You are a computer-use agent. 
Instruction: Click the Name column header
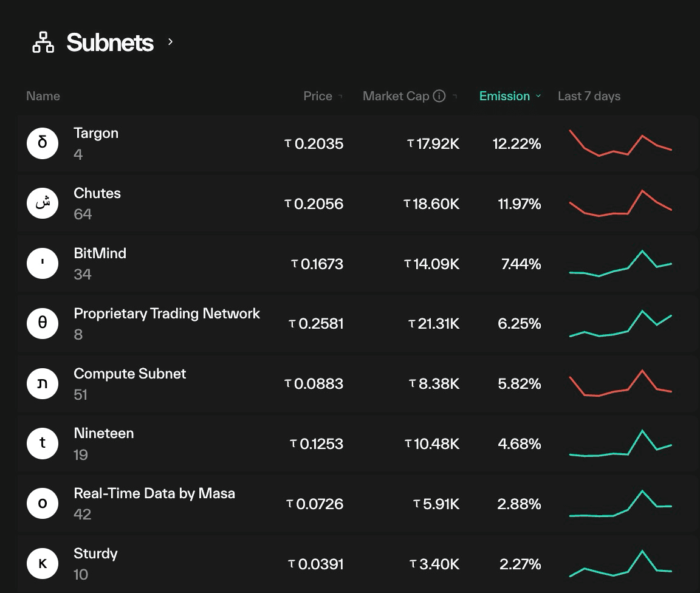point(43,96)
